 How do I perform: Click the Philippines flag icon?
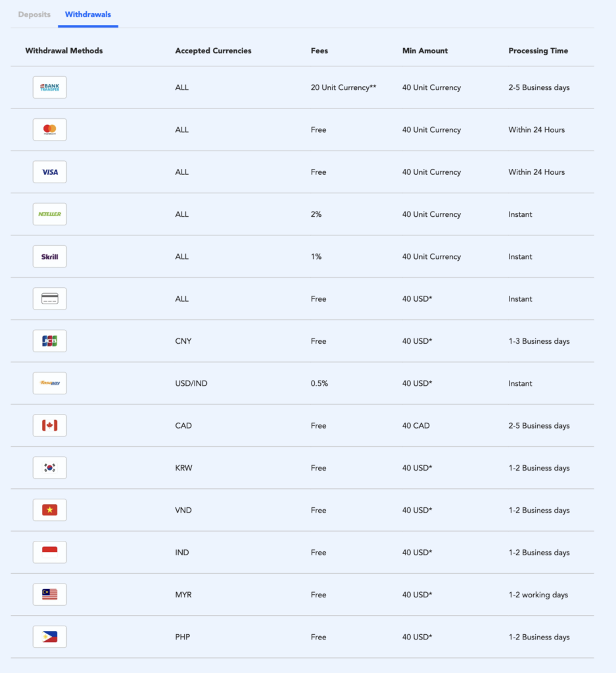[50, 637]
